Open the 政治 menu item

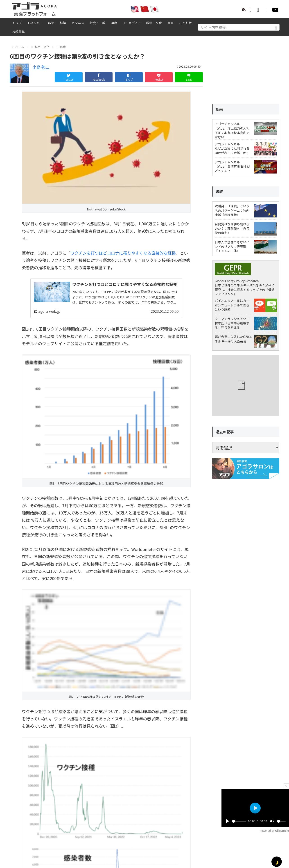point(51,23)
